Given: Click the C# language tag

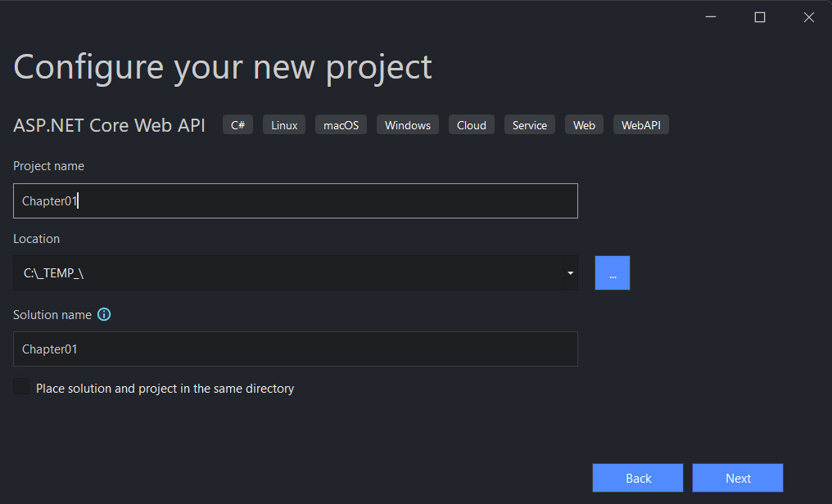Looking at the screenshot, I should [237, 125].
